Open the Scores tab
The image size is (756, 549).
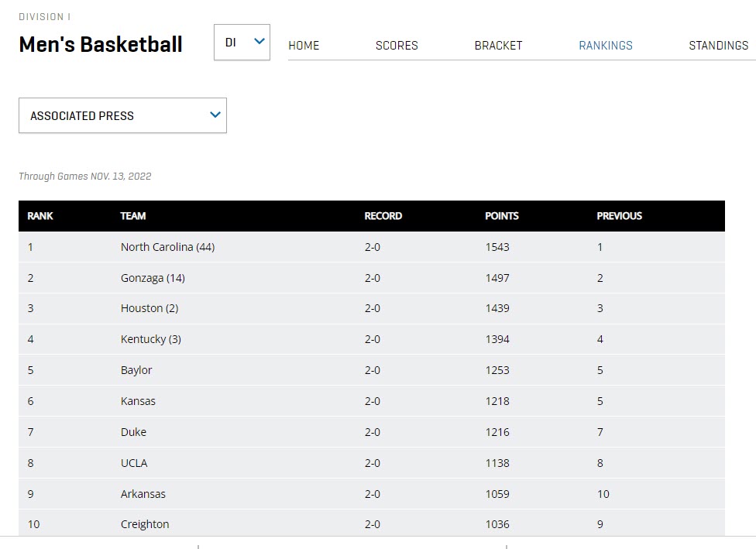coord(397,46)
